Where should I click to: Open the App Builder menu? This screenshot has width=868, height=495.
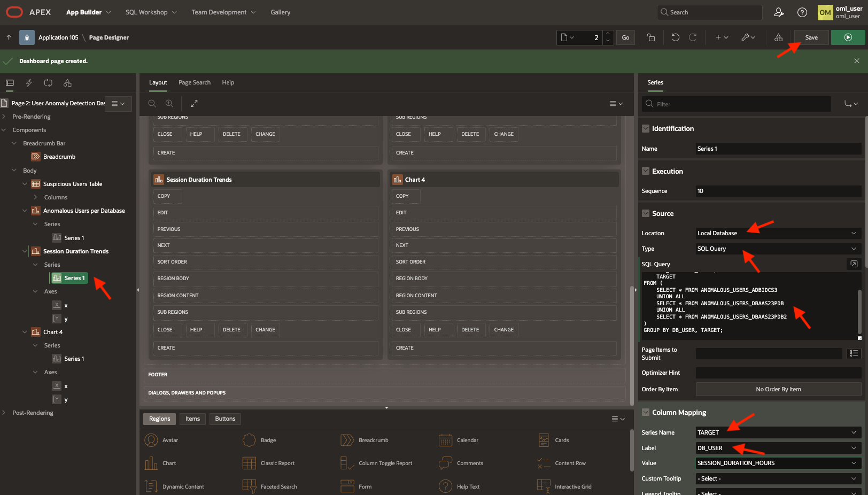89,12
